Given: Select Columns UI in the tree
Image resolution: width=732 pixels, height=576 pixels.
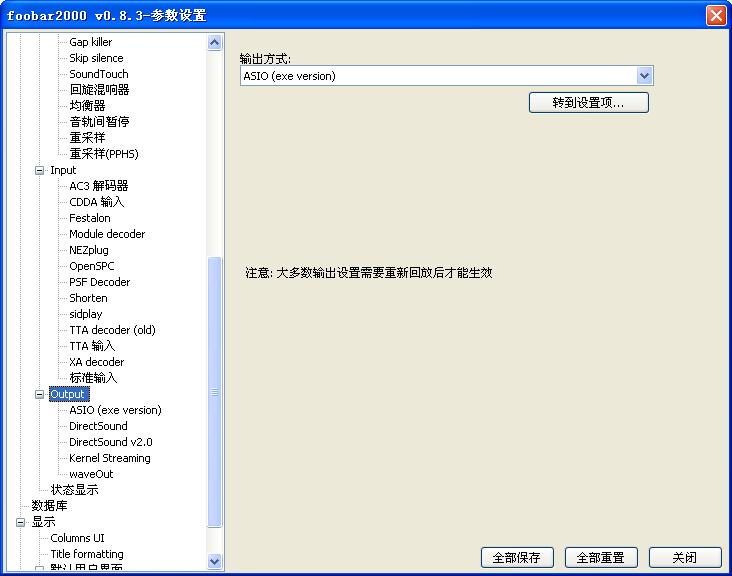Looking at the screenshot, I should point(77,538).
